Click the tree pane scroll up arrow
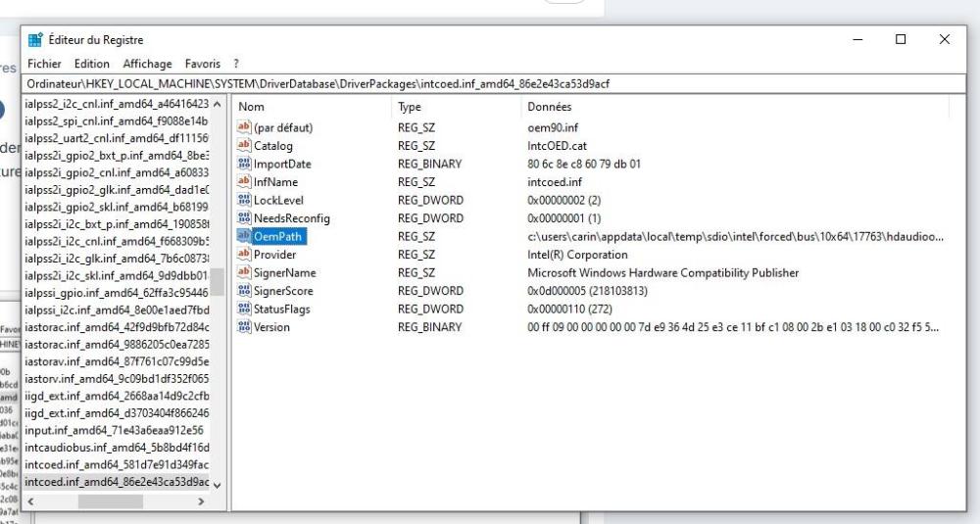Viewport: 980px width, 524px height. pos(217,104)
